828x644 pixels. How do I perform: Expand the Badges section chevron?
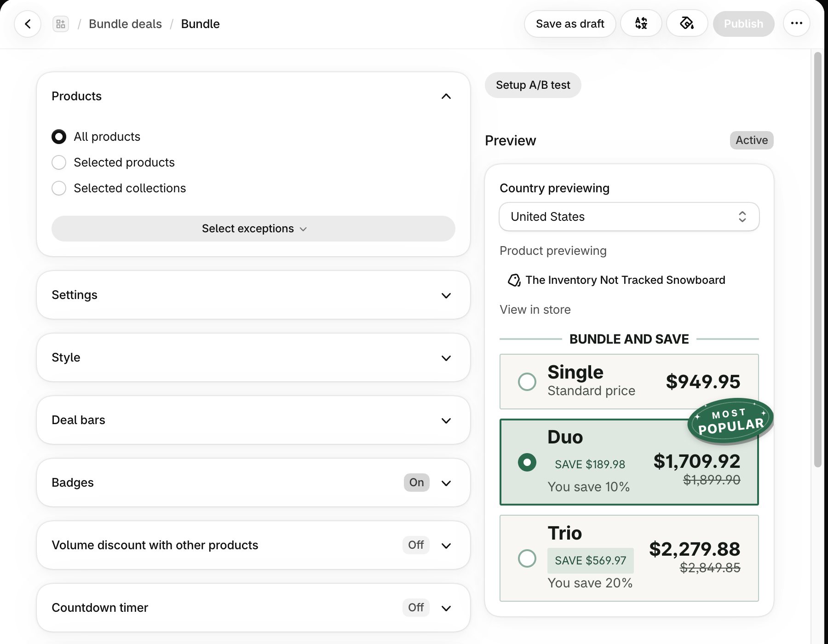[446, 483]
